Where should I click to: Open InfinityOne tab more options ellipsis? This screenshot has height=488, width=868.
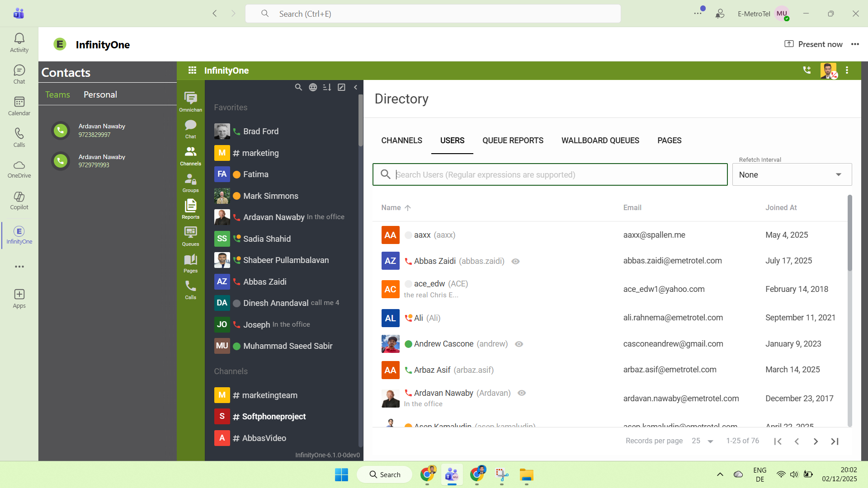[x=855, y=44]
